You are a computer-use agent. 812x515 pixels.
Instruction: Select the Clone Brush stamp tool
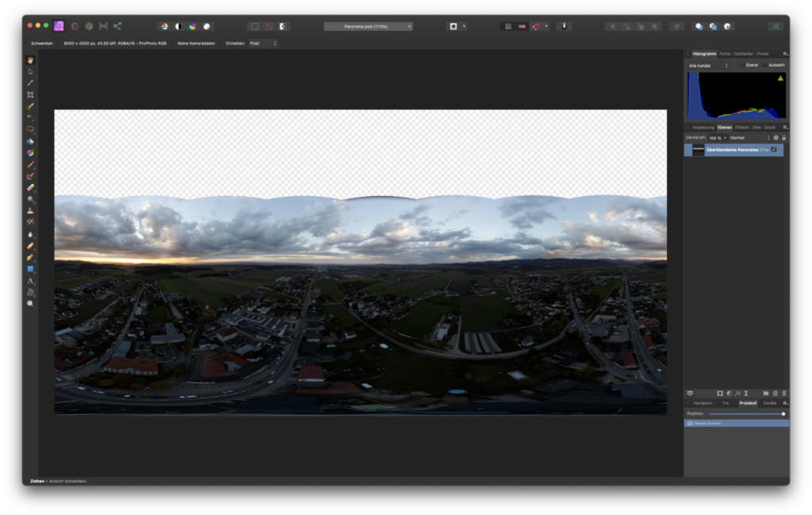[x=31, y=211]
